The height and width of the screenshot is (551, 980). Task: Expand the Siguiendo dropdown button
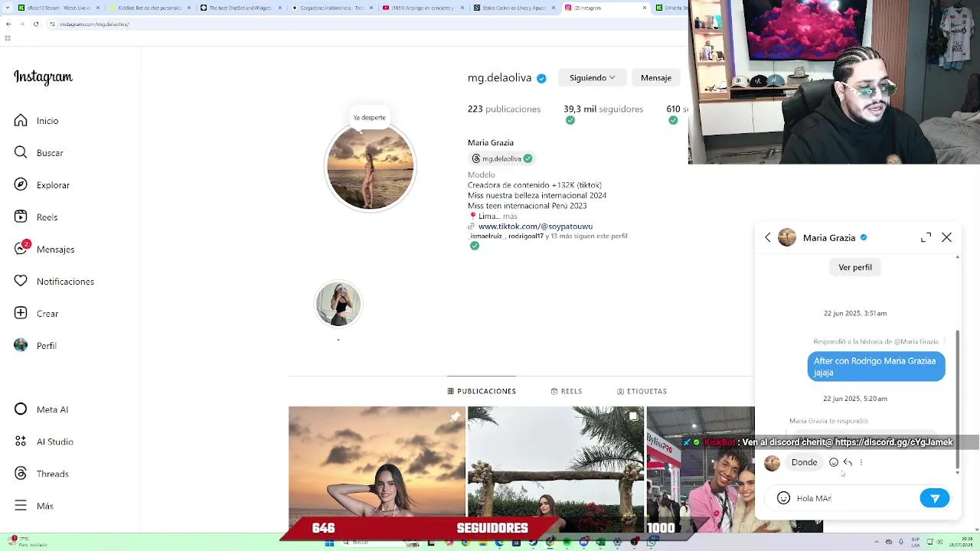click(592, 78)
